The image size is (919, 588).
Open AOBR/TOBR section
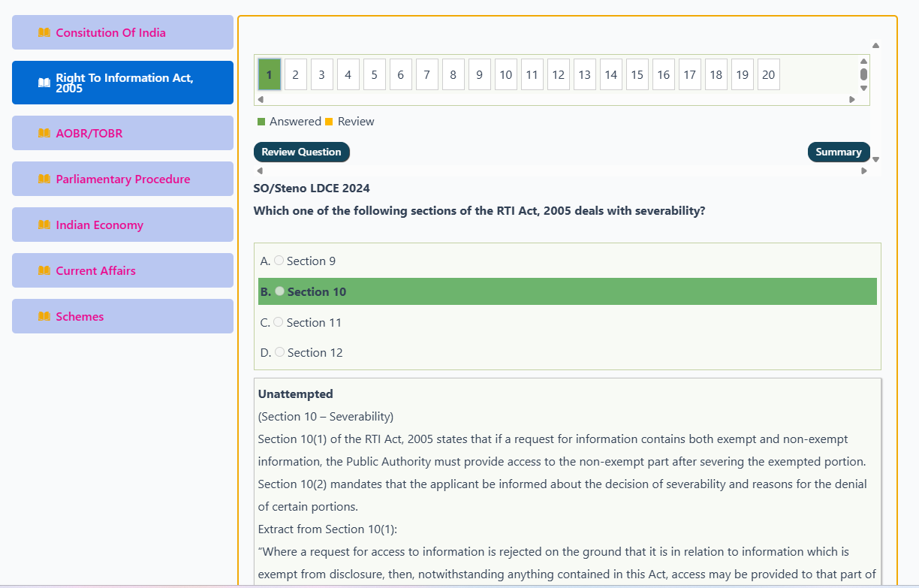122,133
